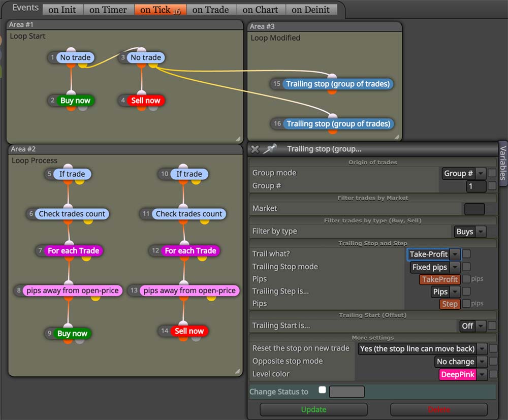The width and height of the screenshot is (508, 420).
Task: Expand the Trailing Start is Off dropdown
Action: 472,326
